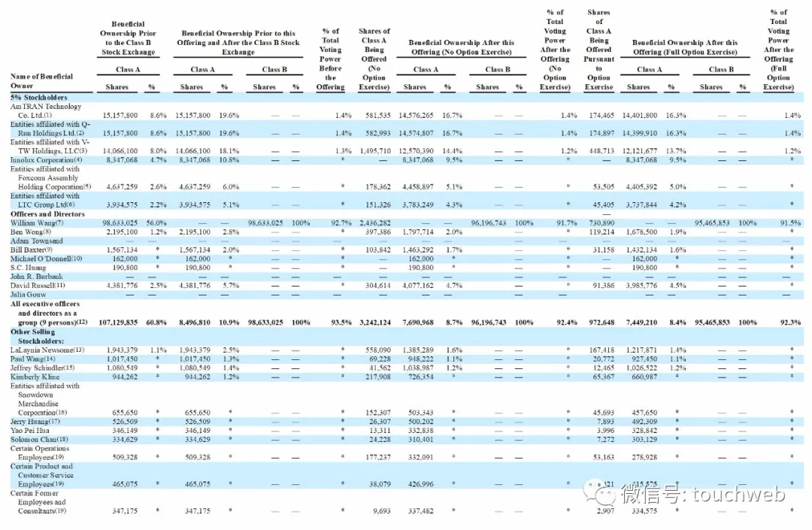812x530 pixels.
Task: Click the value "397,386" in Ben Wong row
Action: [x=378, y=232]
